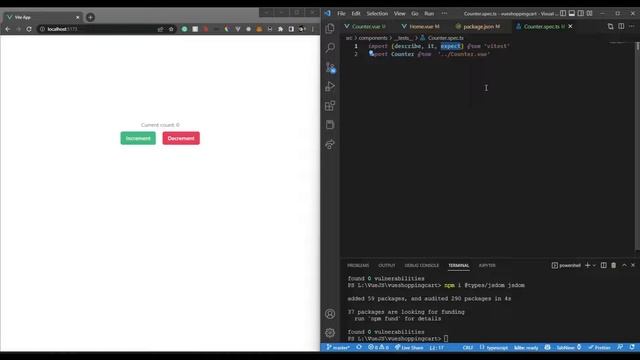Click the Prettier status bar item
The width and height of the screenshot is (640, 360).
599,347
